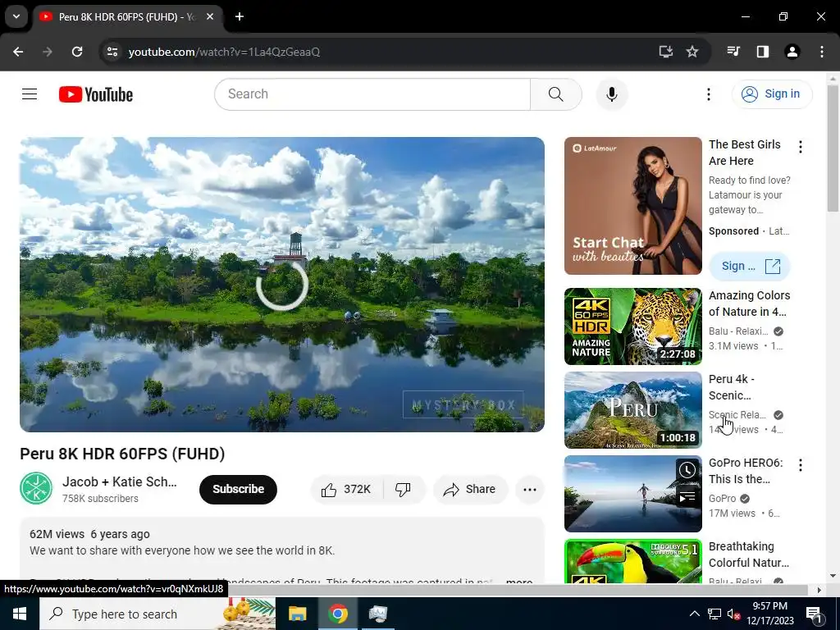Open a new tab with plus button
The width and height of the screenshot is (840, 630).
[240, 16]
